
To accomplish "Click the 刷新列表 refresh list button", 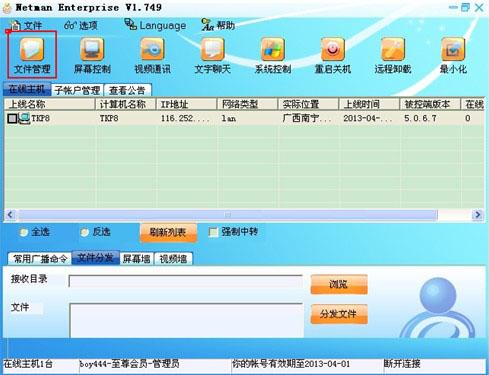I will pyautogui.click(x=168, y=232).
